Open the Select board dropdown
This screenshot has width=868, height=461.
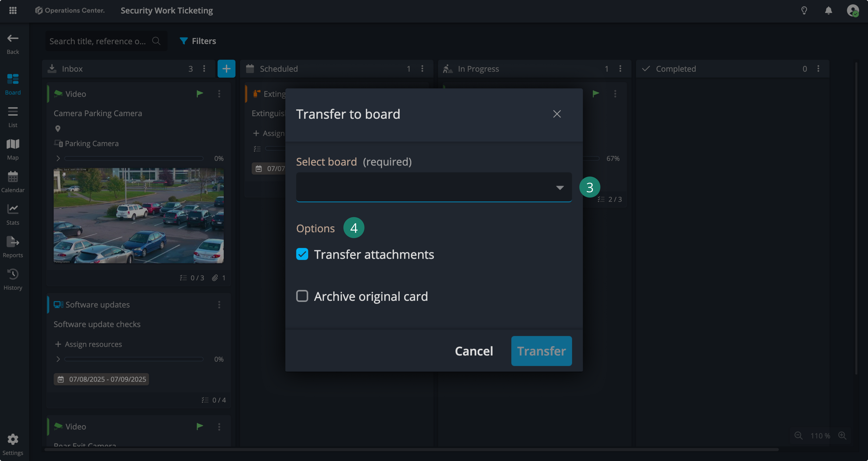pyautogui.click(x=434, y=187)
